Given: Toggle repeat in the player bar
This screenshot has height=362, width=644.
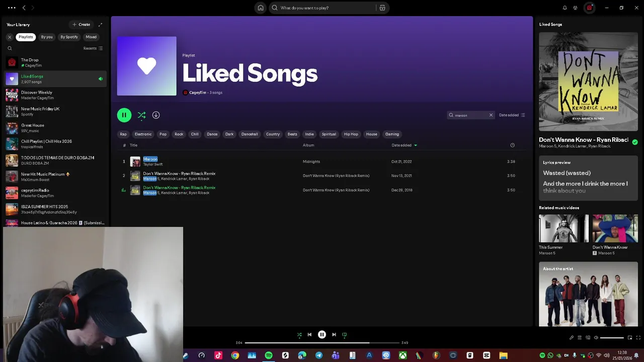Looking at the screenshot, I should tap(344, 334).
